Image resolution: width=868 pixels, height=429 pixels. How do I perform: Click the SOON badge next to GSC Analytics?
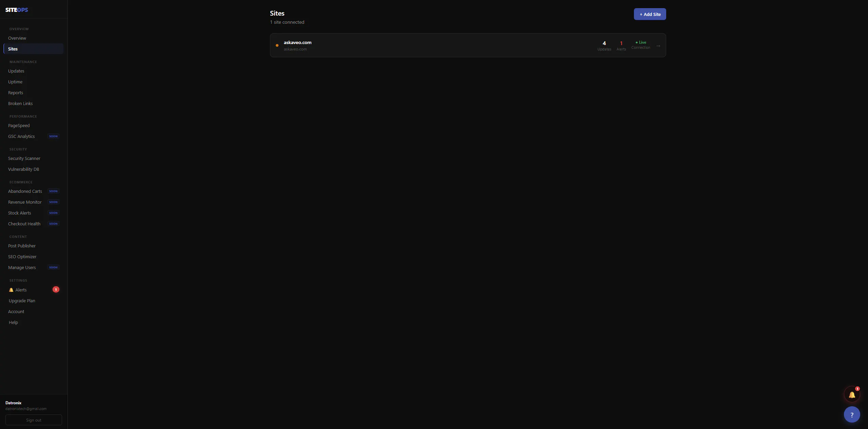click(53, 136)
